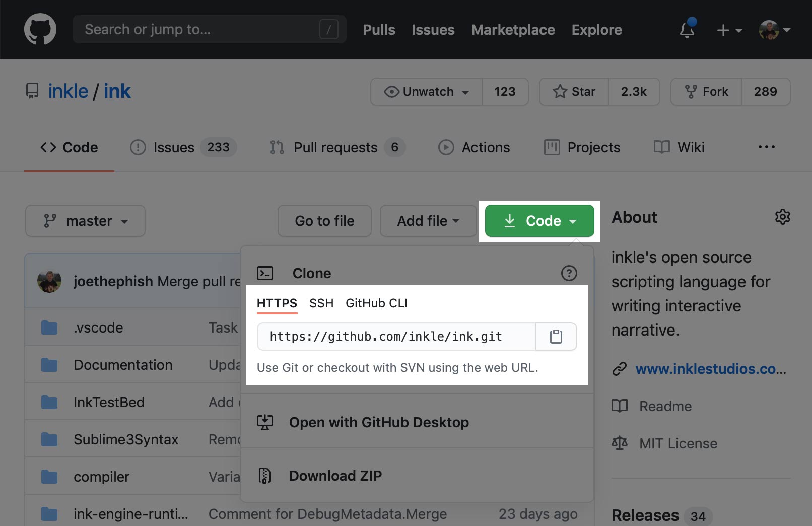Open the user avatar menu
The image size is (812, 526).
click(x=775, y=30)
